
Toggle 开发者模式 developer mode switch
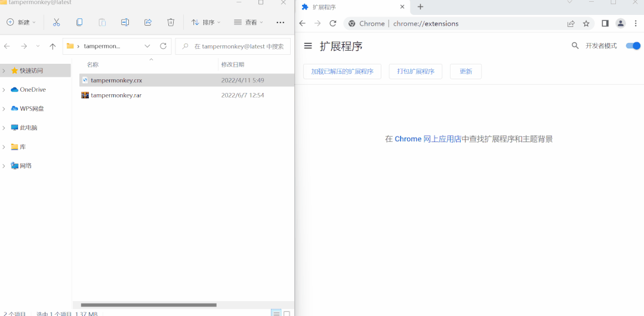(x=633, y=45)
